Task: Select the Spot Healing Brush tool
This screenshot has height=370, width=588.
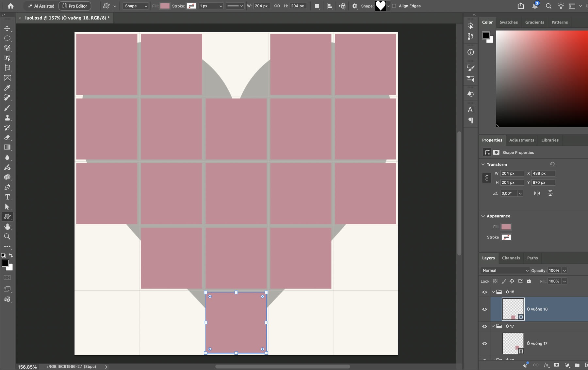Action: tap(7, 98)
